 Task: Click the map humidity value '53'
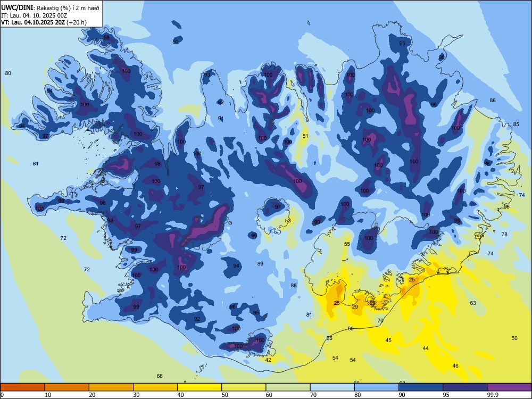[288, 221]
